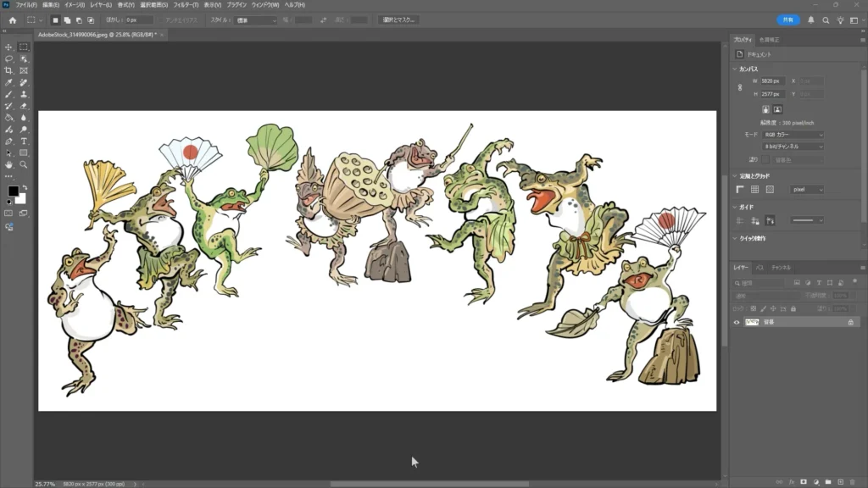Add a new adjustment layer

pyautogui.click(x=816, y=482)
